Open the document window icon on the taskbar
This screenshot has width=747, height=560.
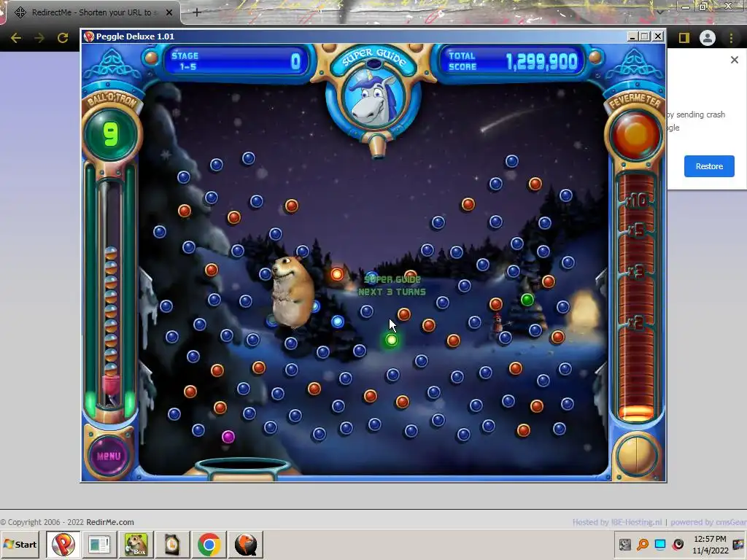[99, 544]
